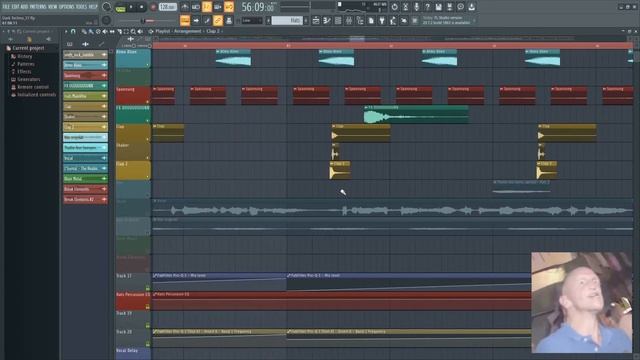Click the audio editor scissors icon
This screenshot has width=640, height=360.
pos(405,7)
